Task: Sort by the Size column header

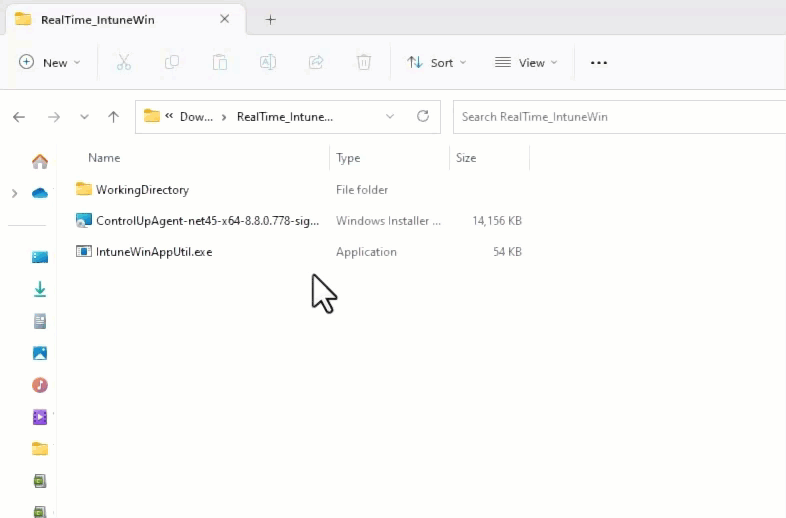Action: 466,158
